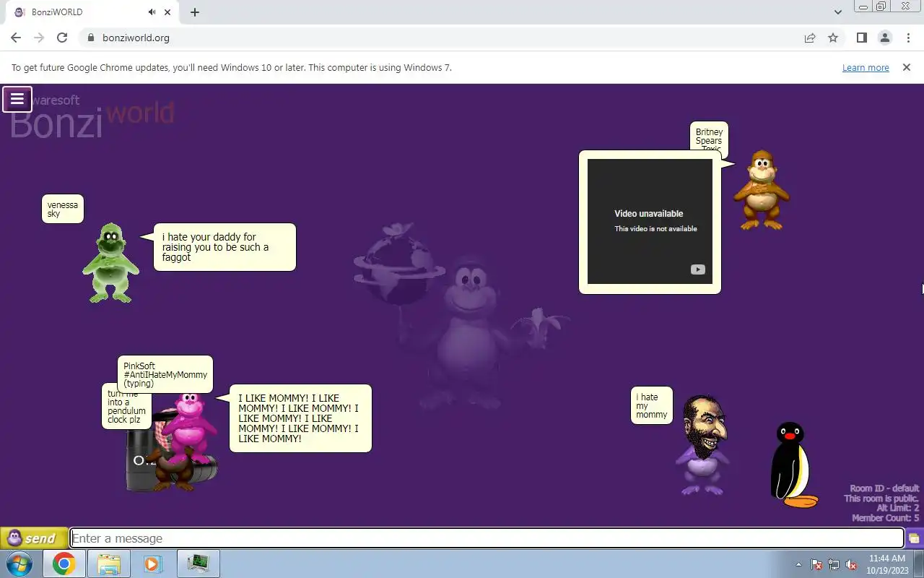Open Windows Media Player from the taskbar
Screen dimensions: 924x578
152,564
